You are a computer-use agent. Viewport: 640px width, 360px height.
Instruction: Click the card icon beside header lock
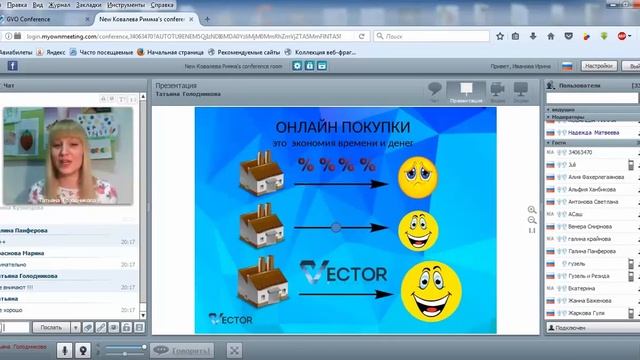coord(322,66)
